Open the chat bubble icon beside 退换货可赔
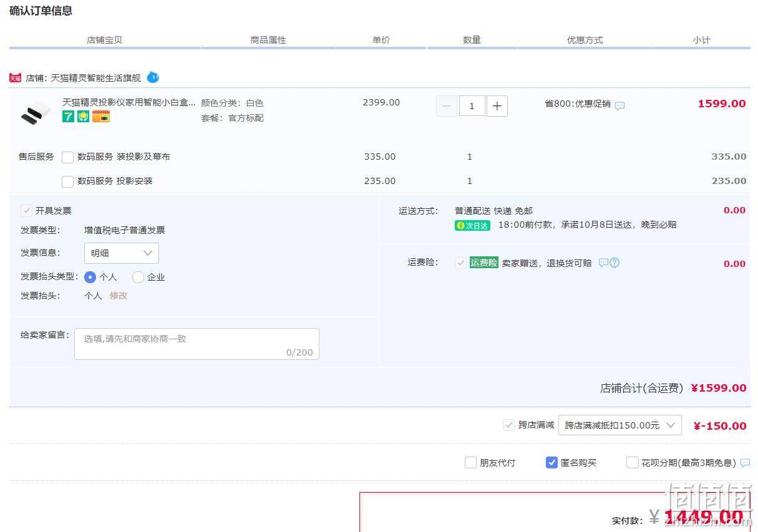Screen dimensions: 758x532 pyautogui.click(x=603, y=263)
